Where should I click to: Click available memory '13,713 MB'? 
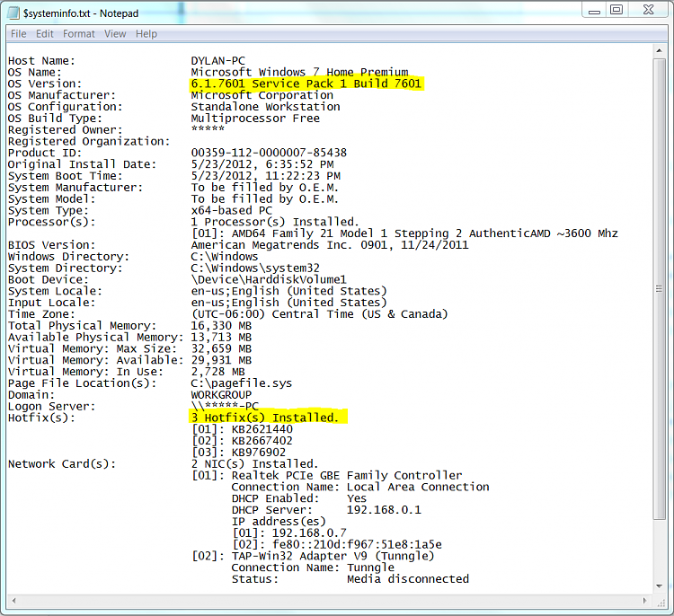pyautogui.click(x=221, y=338)
